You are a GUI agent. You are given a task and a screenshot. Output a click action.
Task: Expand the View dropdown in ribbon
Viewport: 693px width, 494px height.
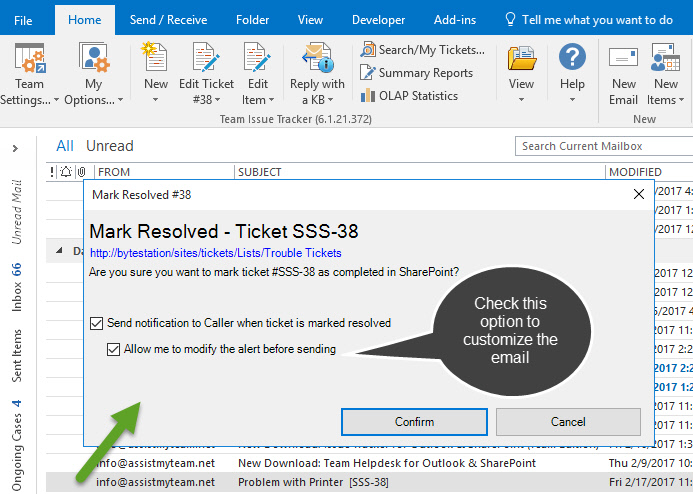pos(521,85)
